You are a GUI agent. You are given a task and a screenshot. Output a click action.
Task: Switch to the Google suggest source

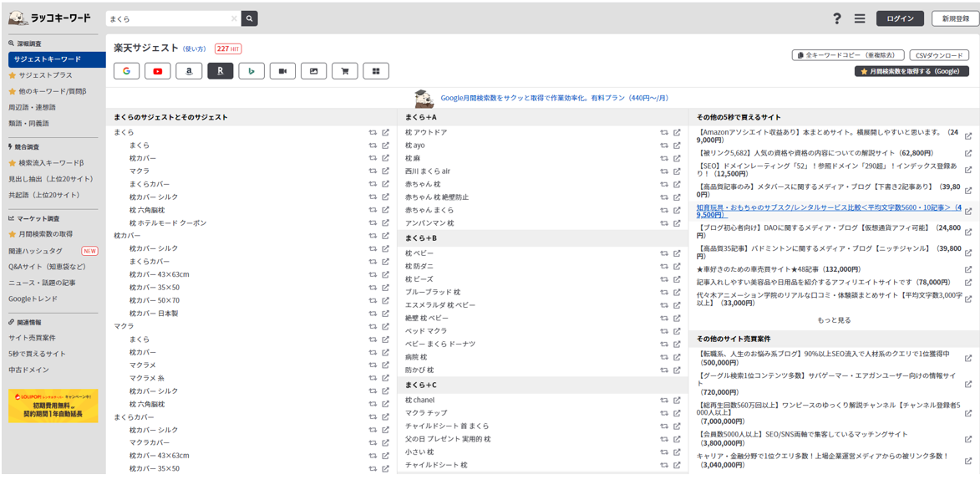click(x=126, y=71)
